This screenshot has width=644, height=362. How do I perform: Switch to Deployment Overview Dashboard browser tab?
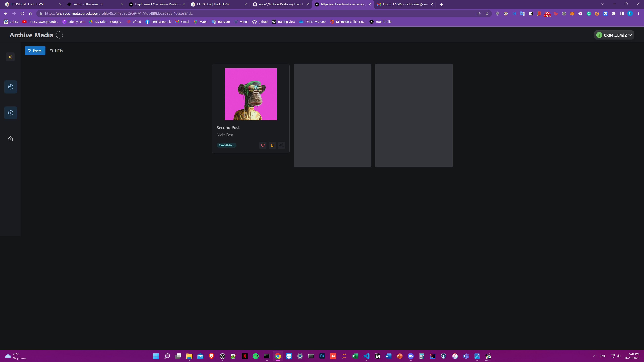pos(157,4)
